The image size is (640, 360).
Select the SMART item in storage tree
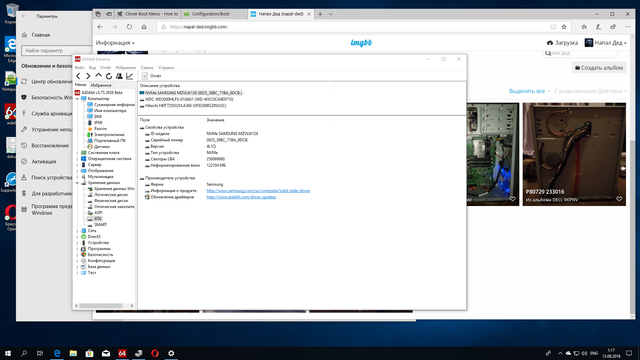[100, 224]
